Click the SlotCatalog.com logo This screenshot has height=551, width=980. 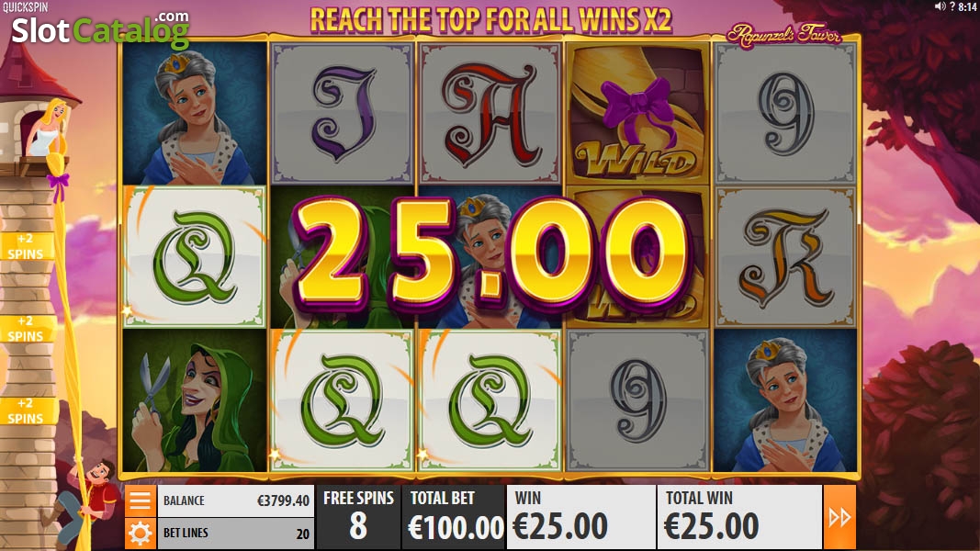pos(100,28)
